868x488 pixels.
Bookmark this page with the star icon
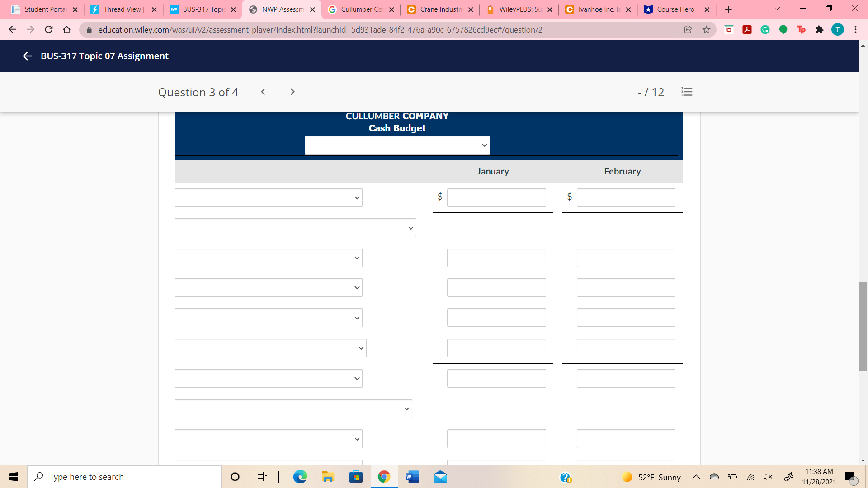(x=706, y=29)
